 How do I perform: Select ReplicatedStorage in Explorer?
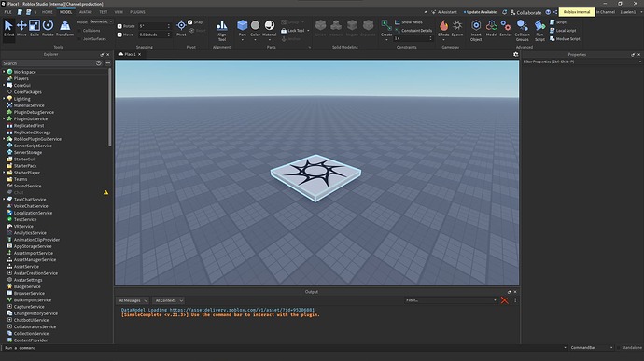pyautogui.click(x=32, y=132)
